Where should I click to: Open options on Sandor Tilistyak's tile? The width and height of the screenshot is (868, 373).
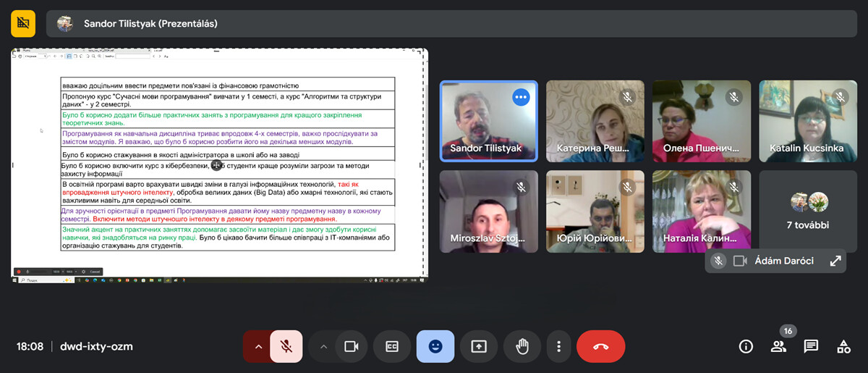[x=521, y=97]
